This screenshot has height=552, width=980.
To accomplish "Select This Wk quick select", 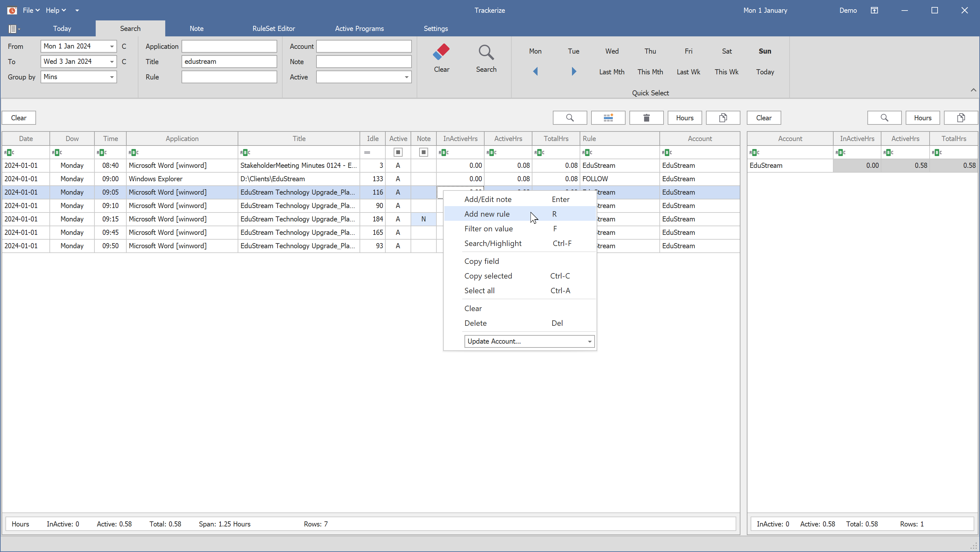I will pos(726,72).
